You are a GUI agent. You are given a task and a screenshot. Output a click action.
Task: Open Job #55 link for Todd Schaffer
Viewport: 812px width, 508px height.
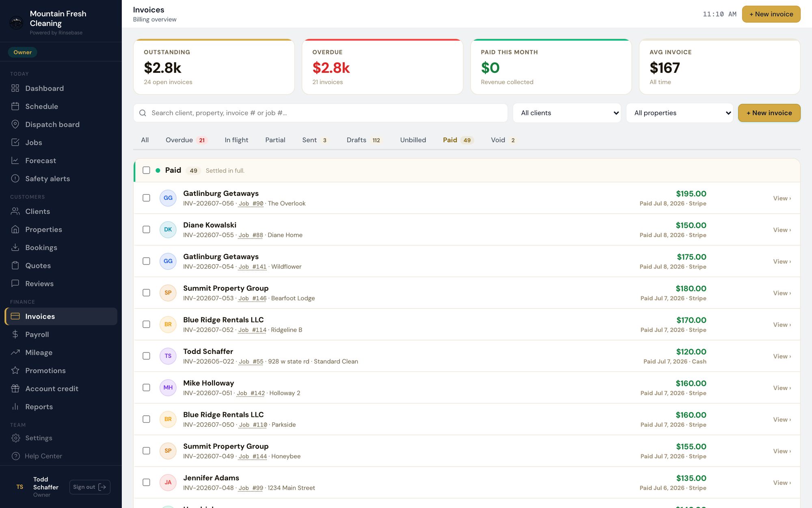[x=251, y=361]
